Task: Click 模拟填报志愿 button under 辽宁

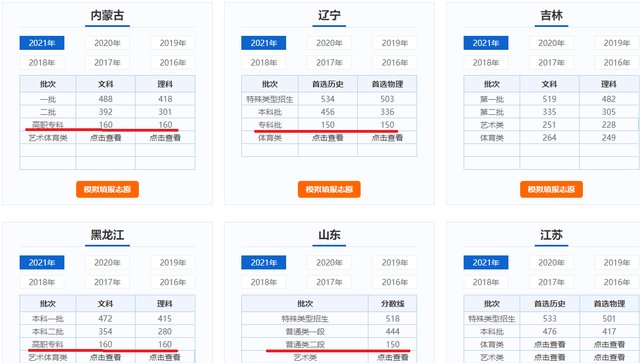Action: coord(329,189)
